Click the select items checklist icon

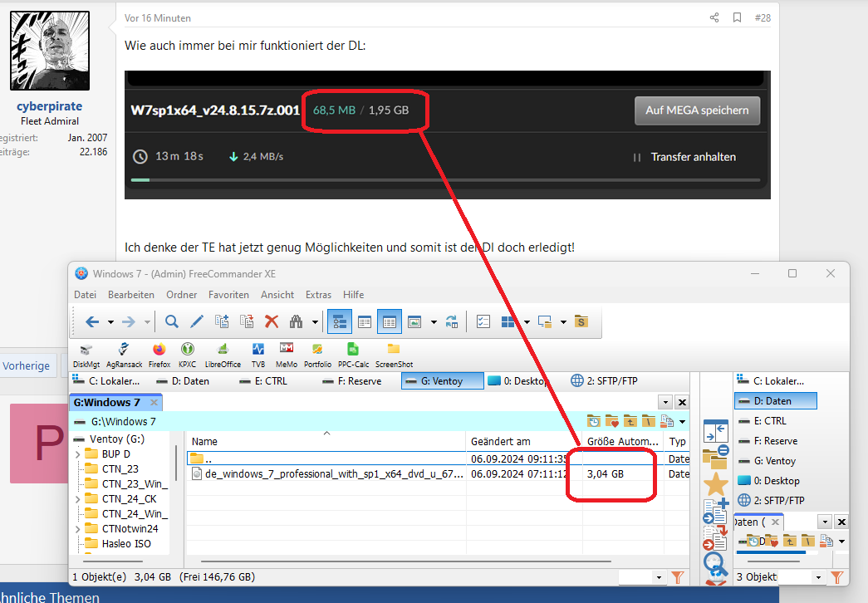[483, 321]
